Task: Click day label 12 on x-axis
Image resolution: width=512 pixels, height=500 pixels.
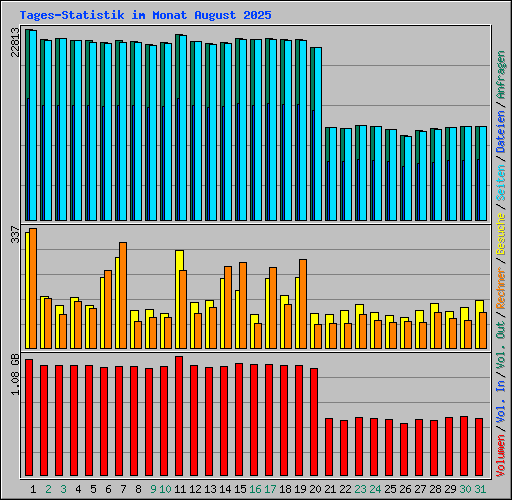Action: pos(195,489)
